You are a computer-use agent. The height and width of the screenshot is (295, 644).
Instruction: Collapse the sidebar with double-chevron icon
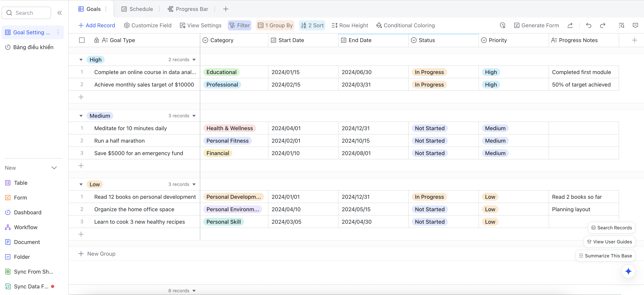[59, 13]
